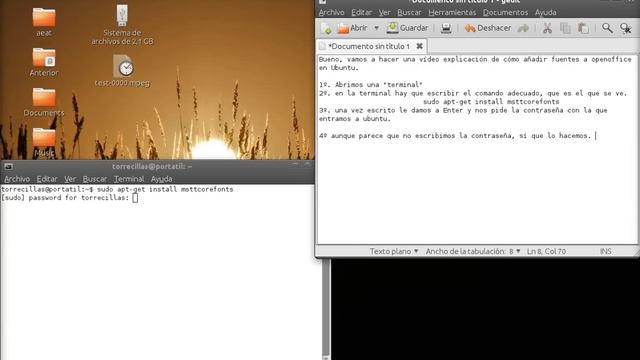
Task: Click the find and replace icon
Action: [625, 28]
